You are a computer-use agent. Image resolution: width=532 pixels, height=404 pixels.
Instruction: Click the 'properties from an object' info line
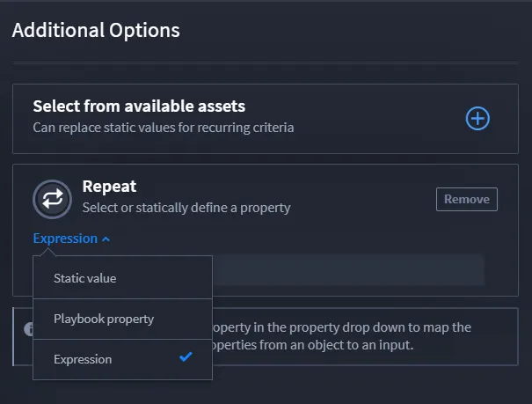(313, 345)
